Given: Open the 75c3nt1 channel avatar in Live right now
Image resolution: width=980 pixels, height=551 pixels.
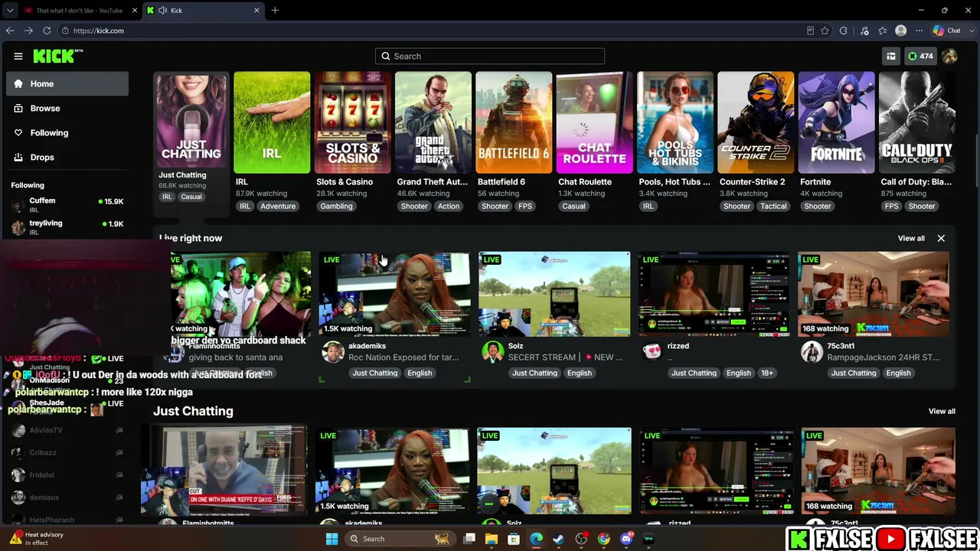Looking at the screenshot, I should pos(812,351).
